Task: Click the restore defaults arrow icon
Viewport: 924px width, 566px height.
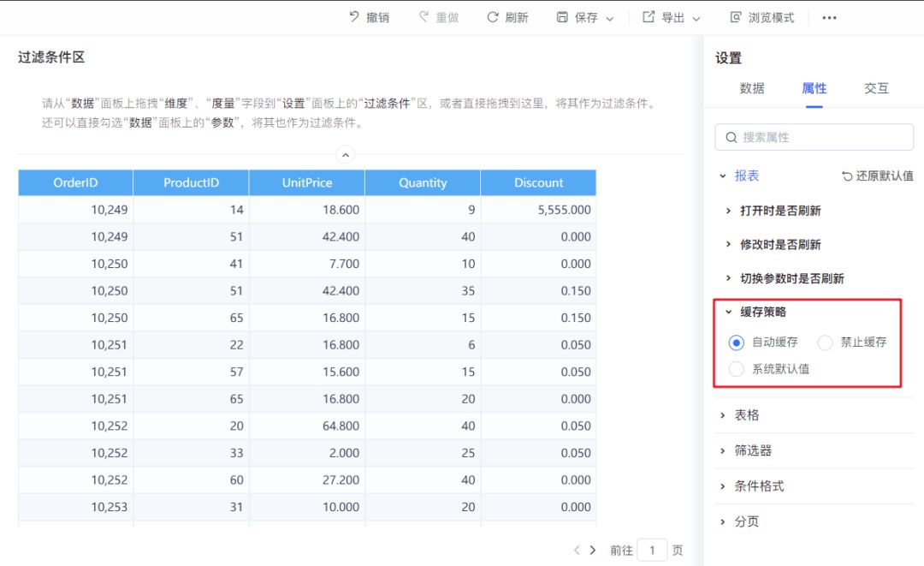Action: 847,176
